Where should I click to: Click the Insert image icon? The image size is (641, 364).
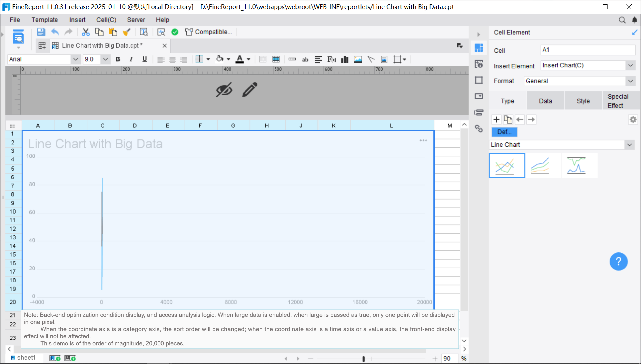click(358, 59)
